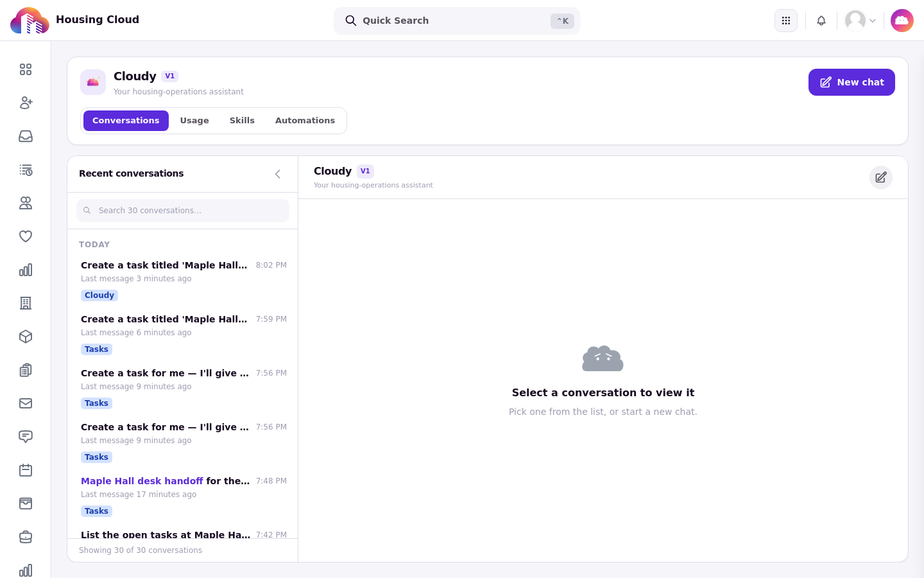Image resolution: width=924 pixels, height=578 pixels.
Task: Open the inbox tray icon in sidebar
Action: coord(26,136)
